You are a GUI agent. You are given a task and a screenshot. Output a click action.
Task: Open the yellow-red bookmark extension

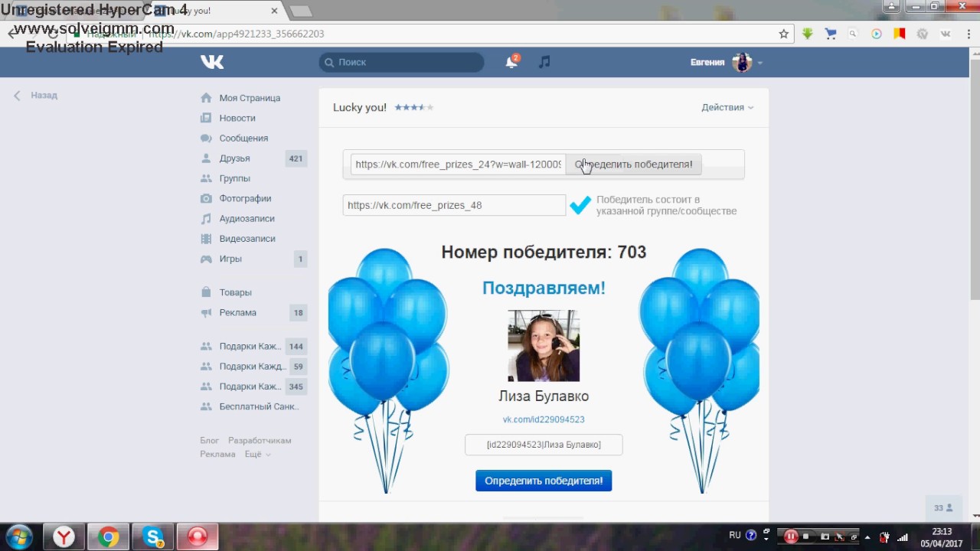(900, 34)
